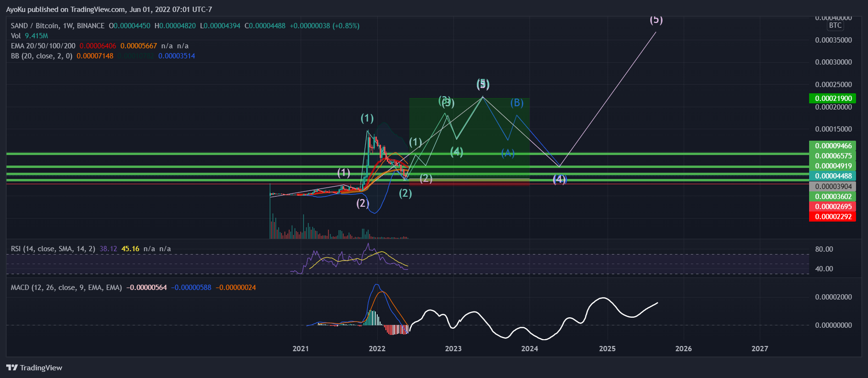868x378 pixels.
Task: Click the red price tag 0.00002695
Action: 833,207
